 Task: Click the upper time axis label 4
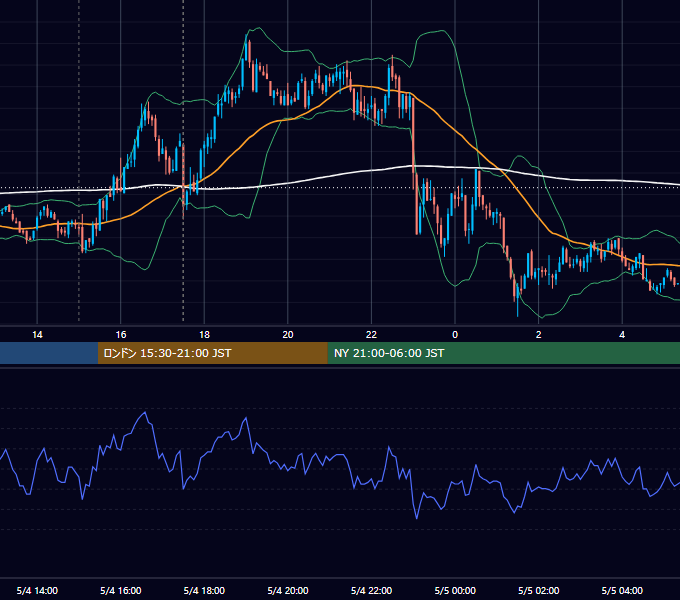[x=622, y=335]
